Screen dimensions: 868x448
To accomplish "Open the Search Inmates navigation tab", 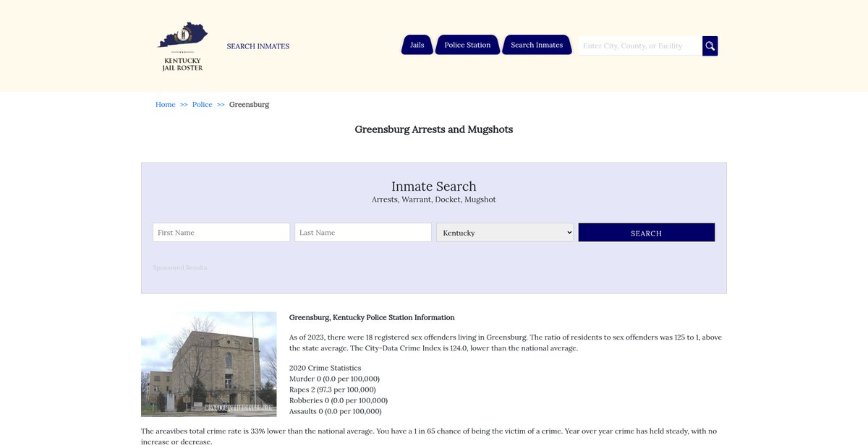I will [x=537, y=45].
